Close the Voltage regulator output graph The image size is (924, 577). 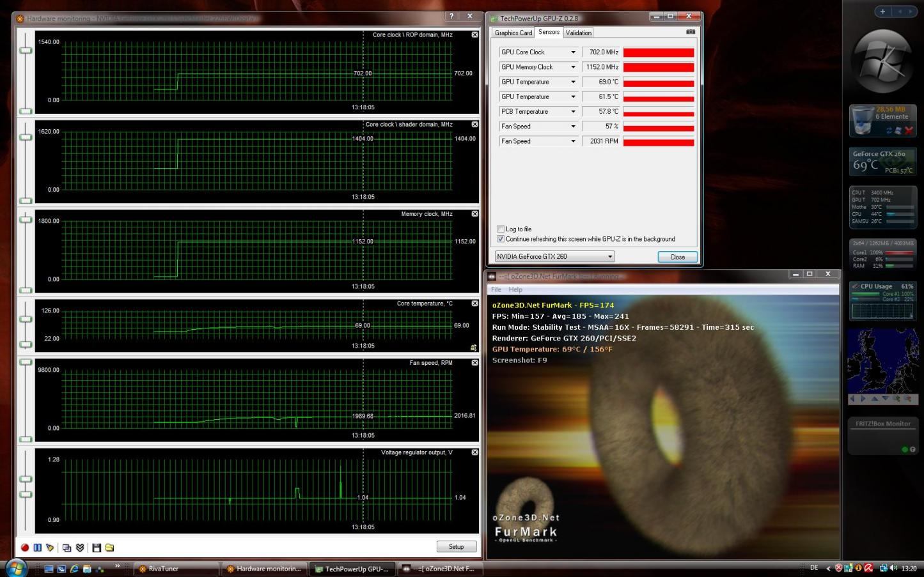point(474,452)
